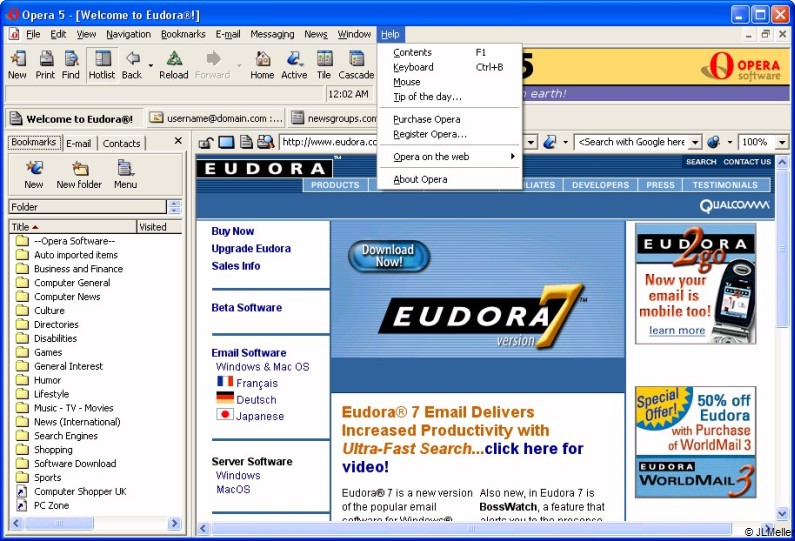Go to the Home page icon

click(x=262, y=65)
